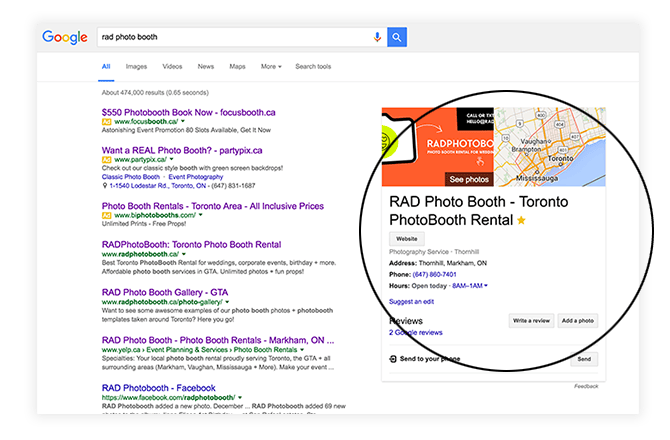This screenshot has height=440, width=670.
Task: Click the Ad badge beside www.biphotobooths.com
Action: (x=106, y=215)
